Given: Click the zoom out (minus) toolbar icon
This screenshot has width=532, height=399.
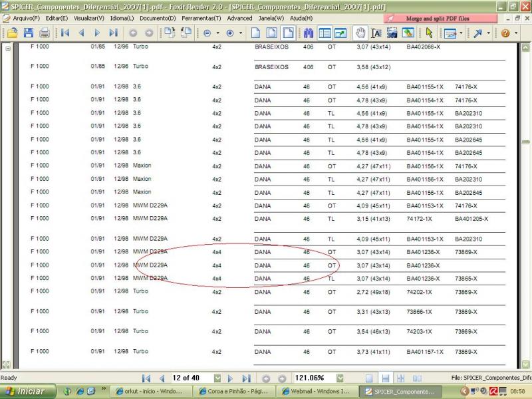Looking at the screenshot, I should 207,33.
